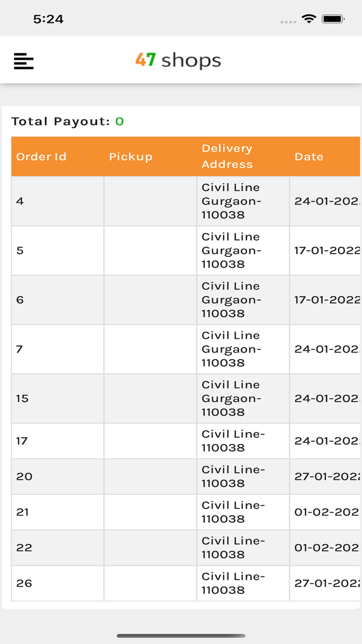Open the hamburger navigation menu

(23, 60)
